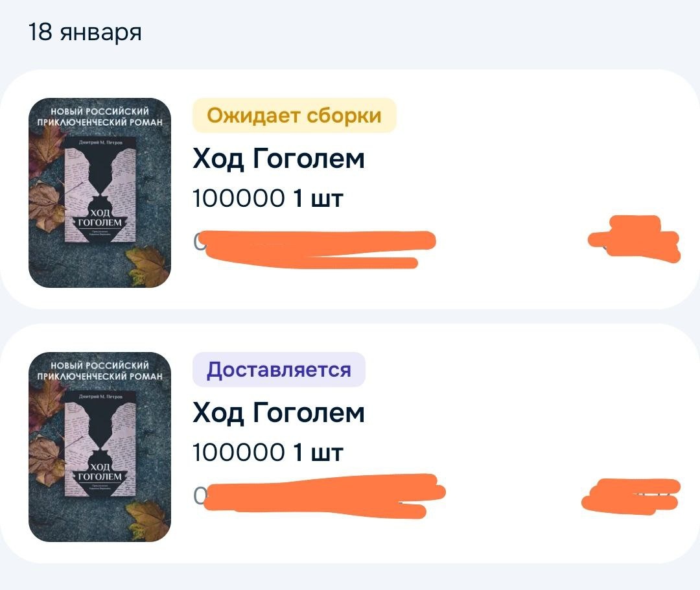The width and height of the screenshot is (700, 590).
Task: Open 'Ход Гоголем' title in the delivering order
Action: click(x=279, y=413)
